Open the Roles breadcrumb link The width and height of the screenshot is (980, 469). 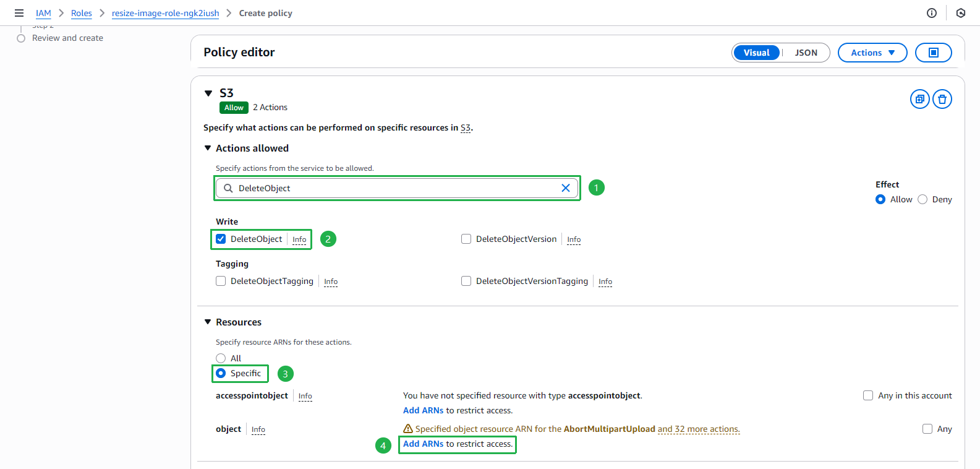(82, 13)
